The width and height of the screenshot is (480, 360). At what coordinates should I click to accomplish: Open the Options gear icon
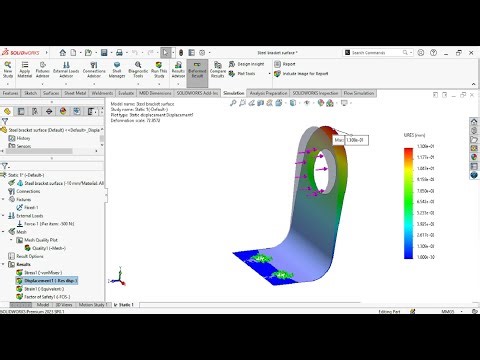click(x=202, y=53)
